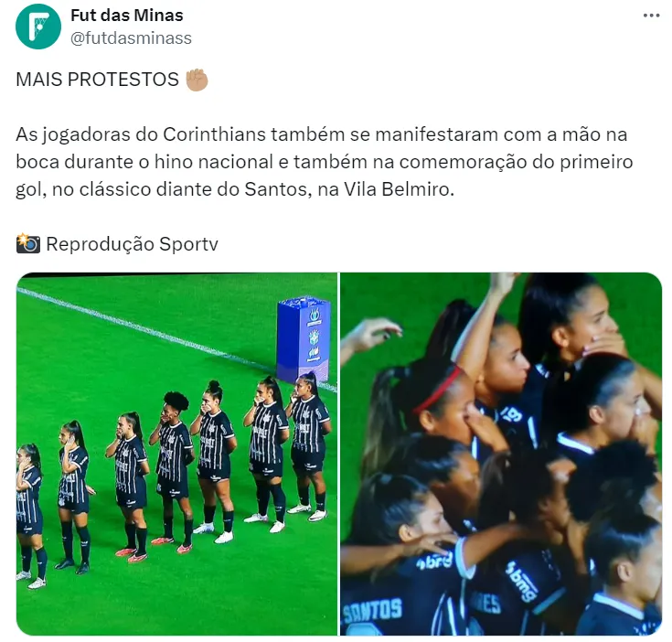This screenshot has width=672, height=642.
Task: Click the red headband in the right photo
Action: tap(438, 390)
